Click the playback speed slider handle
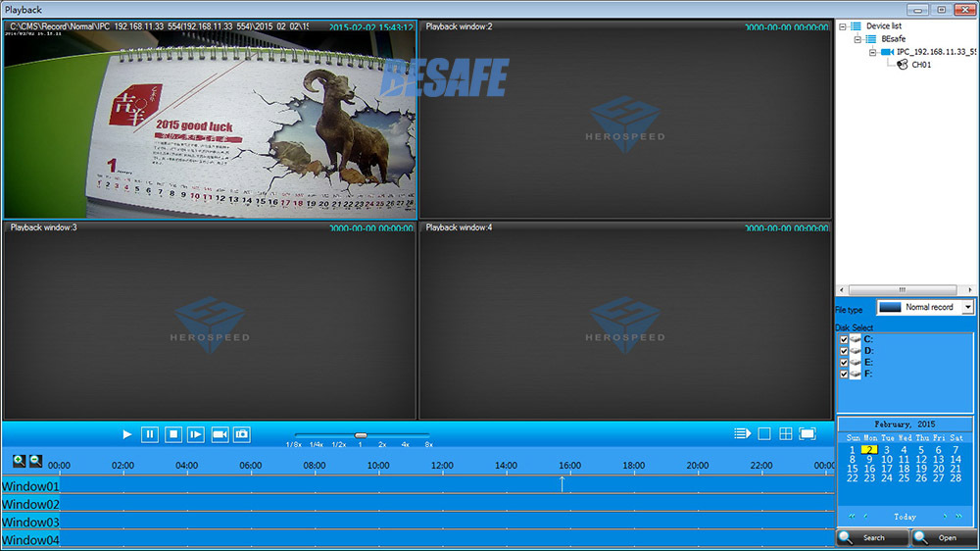 tap(361, 435)
